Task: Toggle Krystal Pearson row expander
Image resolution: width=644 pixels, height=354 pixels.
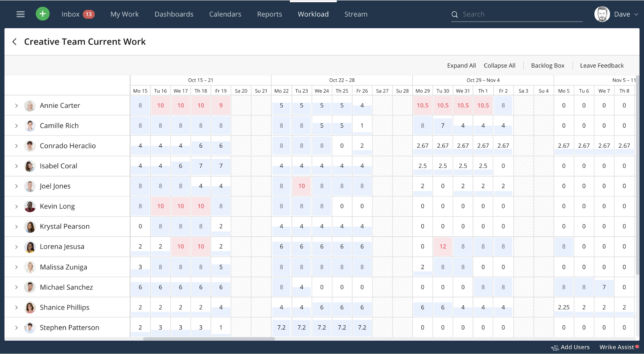Action: (x=16, y=226)
